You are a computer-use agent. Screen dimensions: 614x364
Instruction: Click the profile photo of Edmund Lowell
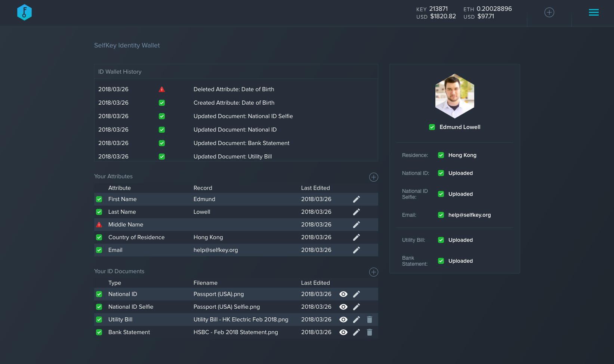(455, 96)
